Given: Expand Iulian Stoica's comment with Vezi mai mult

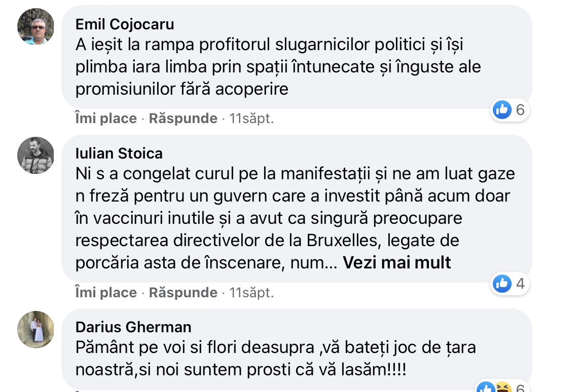Looking at the screenshot, I should [397, 263].
